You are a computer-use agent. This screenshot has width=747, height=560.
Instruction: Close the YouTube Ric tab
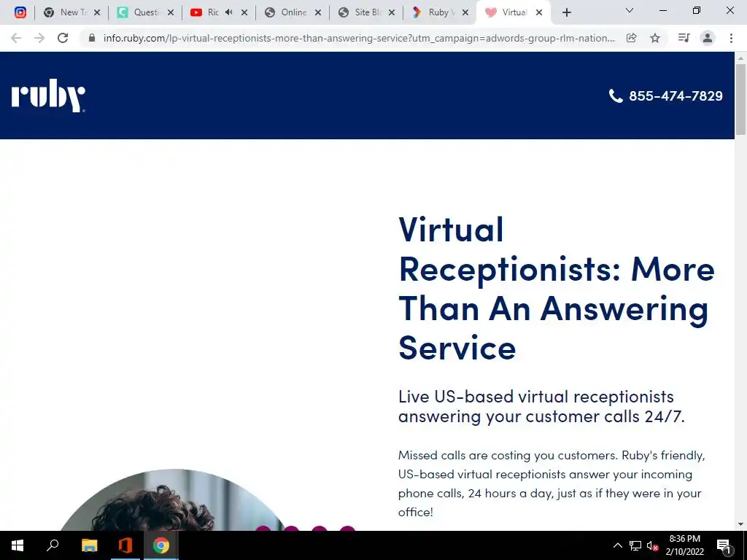[x=244, y=13]
